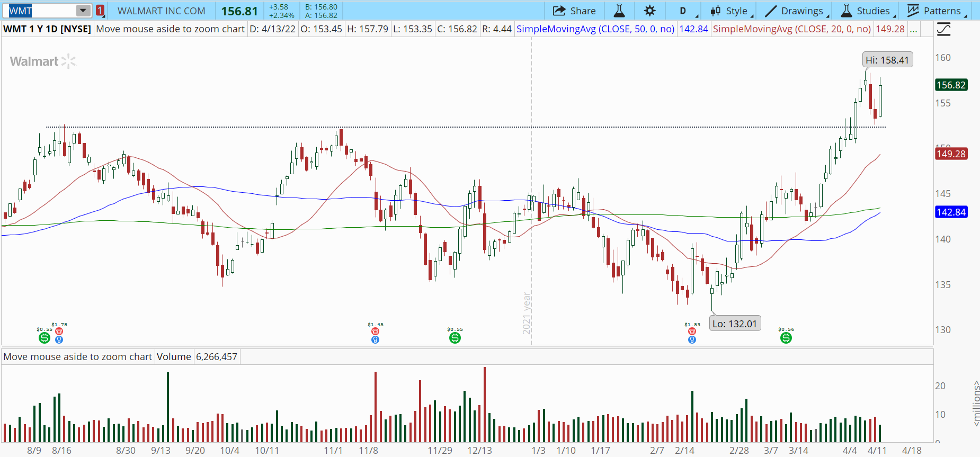The width and height of the screenshot is (980, 457).
Task: Click the Volume label in lower panel
Action: pos(174,357)
